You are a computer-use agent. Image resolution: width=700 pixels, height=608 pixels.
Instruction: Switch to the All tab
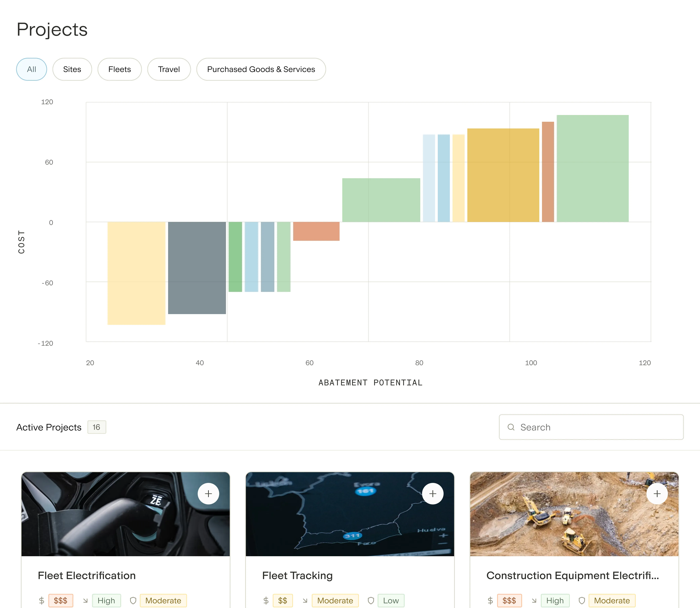32,69
